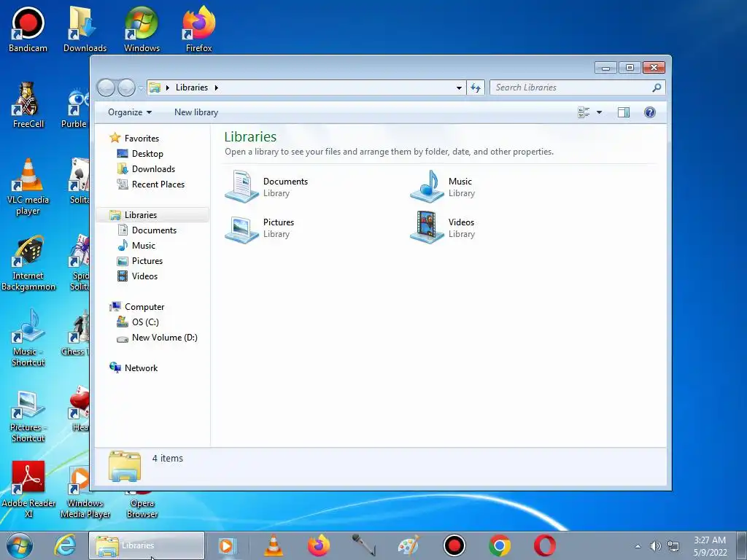Click Libraries taskbar button

pyautogui.click(x=147, y=545)
